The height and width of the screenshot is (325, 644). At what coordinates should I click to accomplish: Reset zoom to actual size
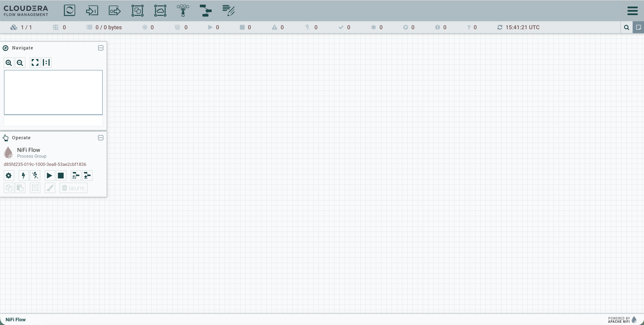coord(46,62)
